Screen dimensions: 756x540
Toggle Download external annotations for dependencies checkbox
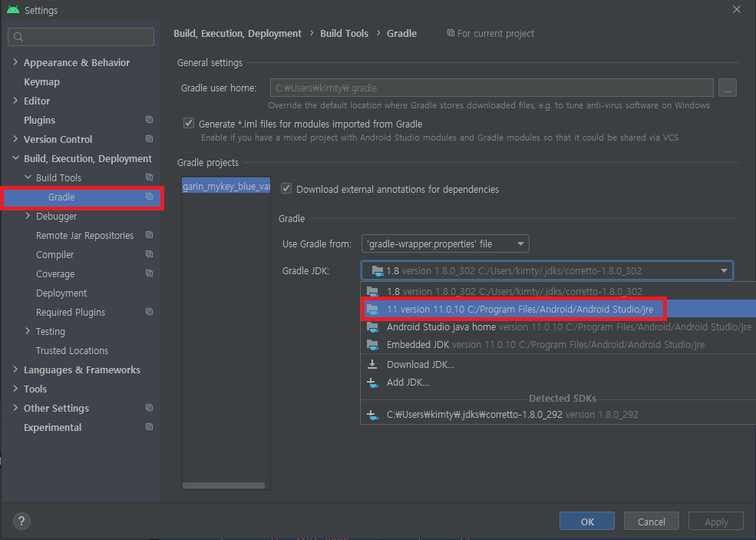point(286,189)
